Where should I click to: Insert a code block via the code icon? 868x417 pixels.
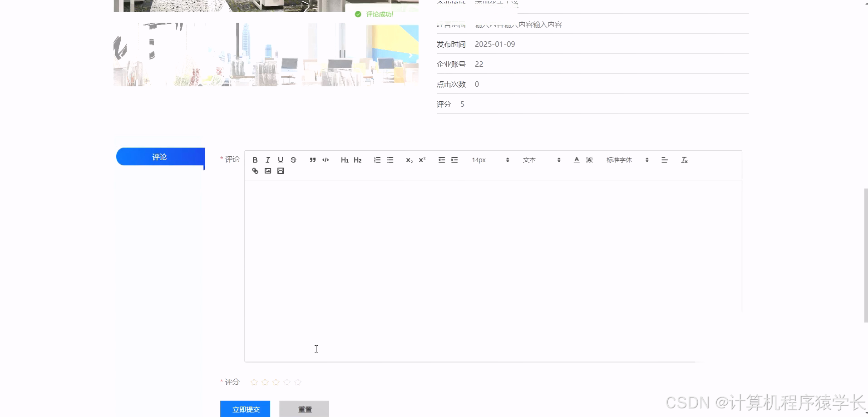(x=325, y=160)
